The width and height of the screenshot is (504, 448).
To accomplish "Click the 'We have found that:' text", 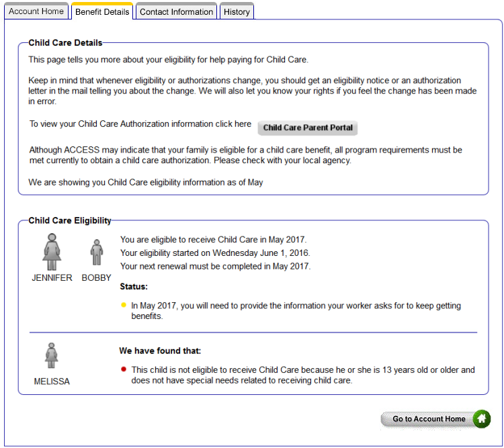I will point(160,351).
